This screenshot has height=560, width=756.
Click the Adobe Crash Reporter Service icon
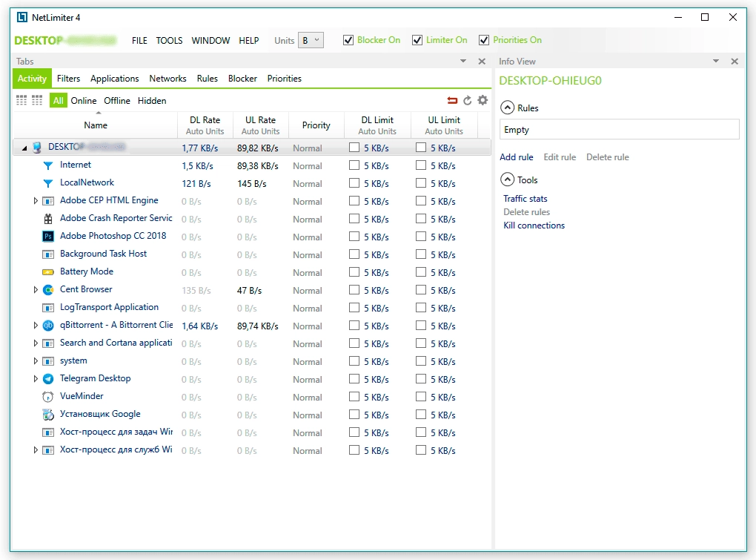47,219
